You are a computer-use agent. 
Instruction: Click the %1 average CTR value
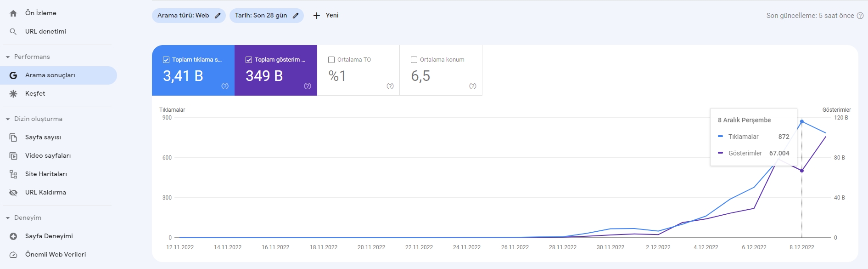337,76
